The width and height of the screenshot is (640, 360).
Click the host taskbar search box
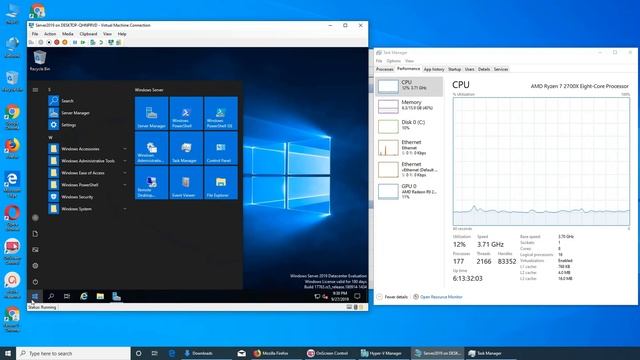coord(73,353)
